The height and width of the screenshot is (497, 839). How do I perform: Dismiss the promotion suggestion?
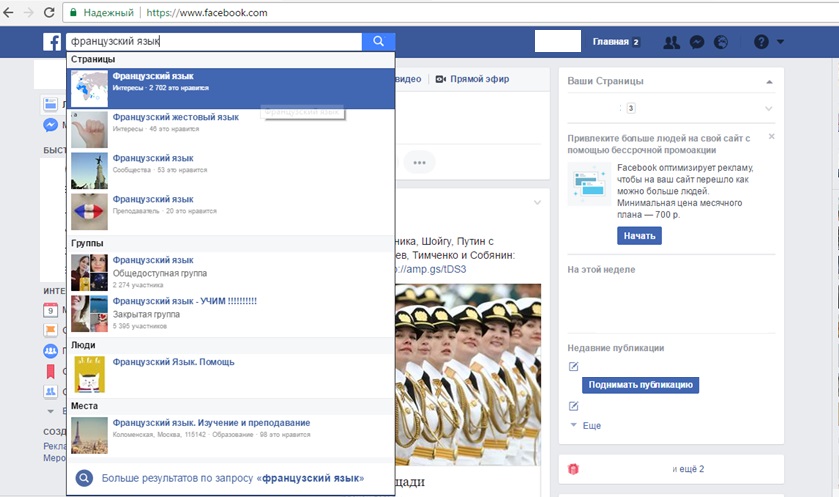point(772,136)
